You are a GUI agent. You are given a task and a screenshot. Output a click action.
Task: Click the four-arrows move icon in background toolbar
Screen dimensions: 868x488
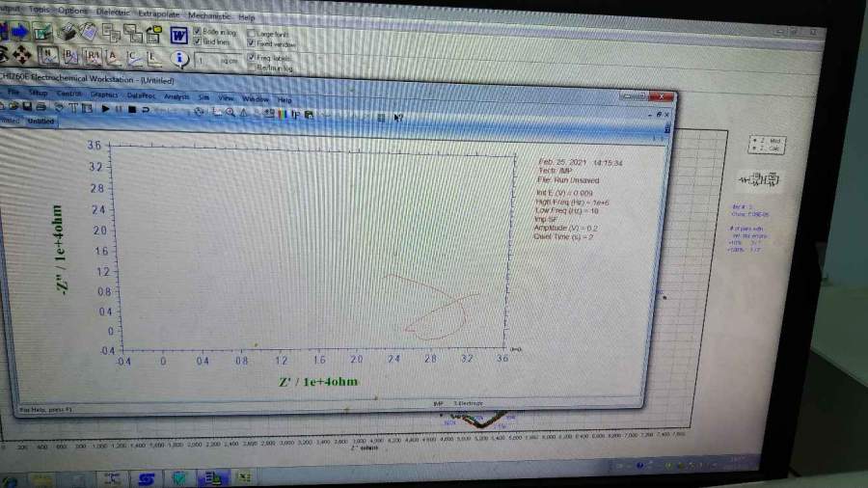coord(22,54)
